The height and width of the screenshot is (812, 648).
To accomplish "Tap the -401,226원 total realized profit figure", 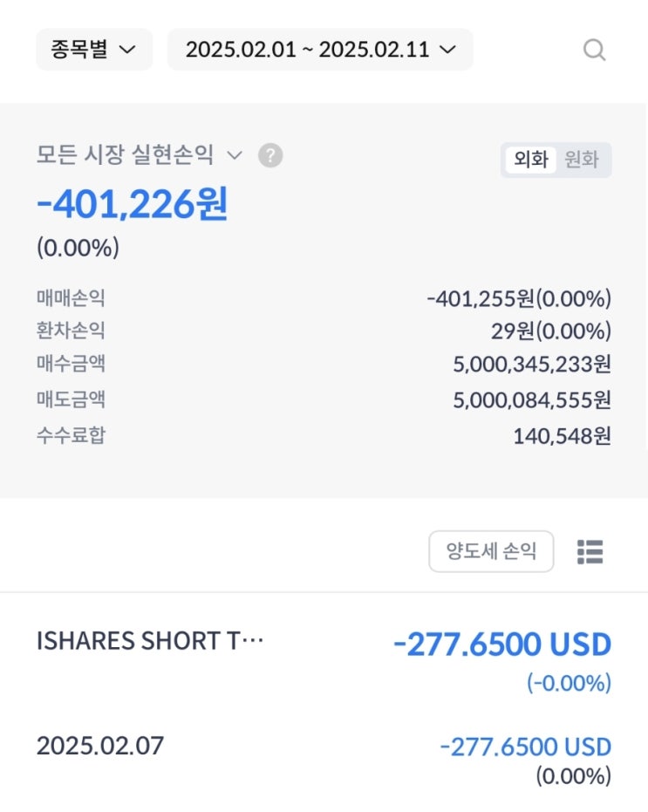I will tap(132, 205).
